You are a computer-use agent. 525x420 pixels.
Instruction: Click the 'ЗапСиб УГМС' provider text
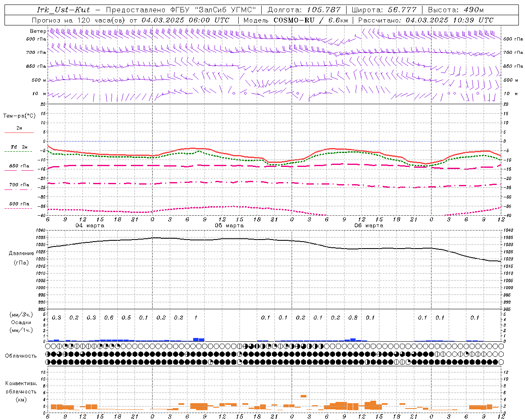point(226,10)
